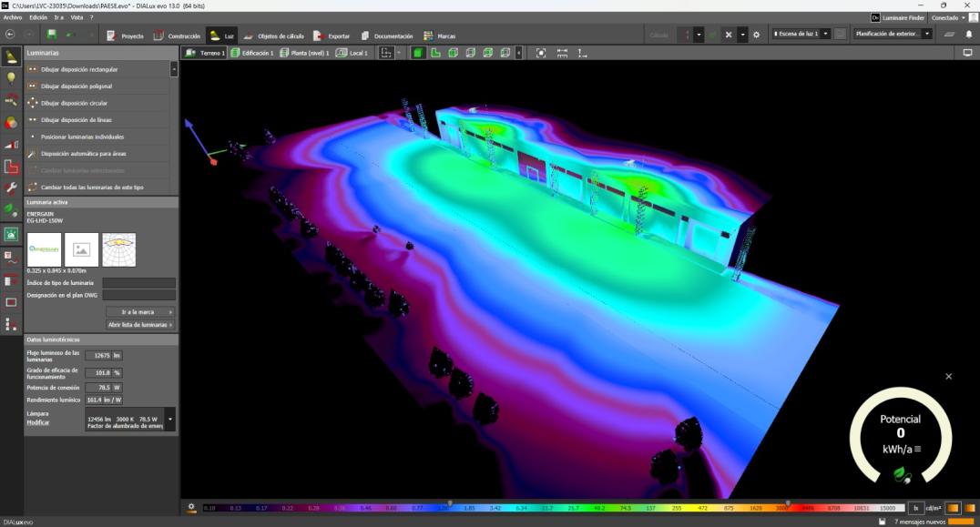Screen dimensions: 980x527
Task: Select the Luminarias tool in the sidebar
Action: [x=11, y=57]
